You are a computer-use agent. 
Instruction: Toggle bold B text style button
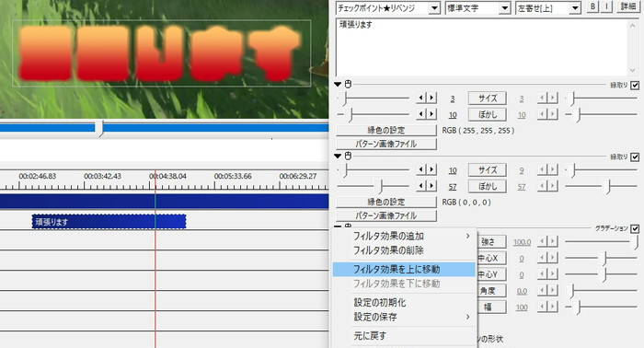(592, 7)
